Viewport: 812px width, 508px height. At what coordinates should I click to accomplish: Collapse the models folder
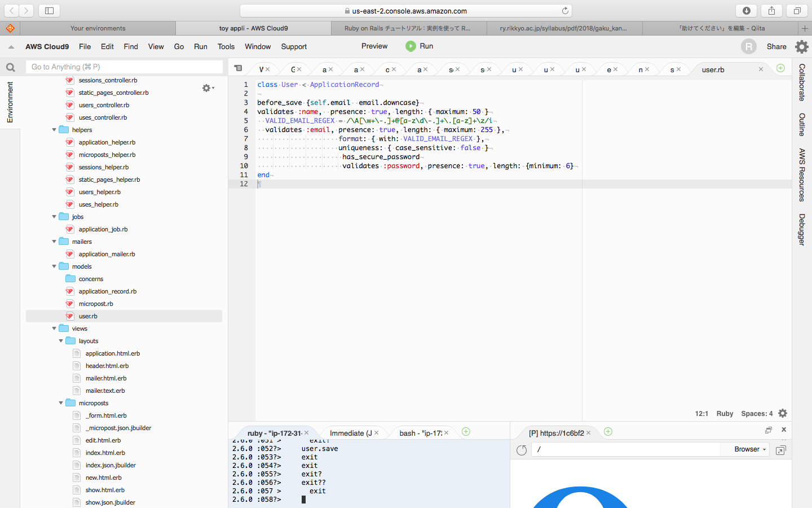[55, 266]
